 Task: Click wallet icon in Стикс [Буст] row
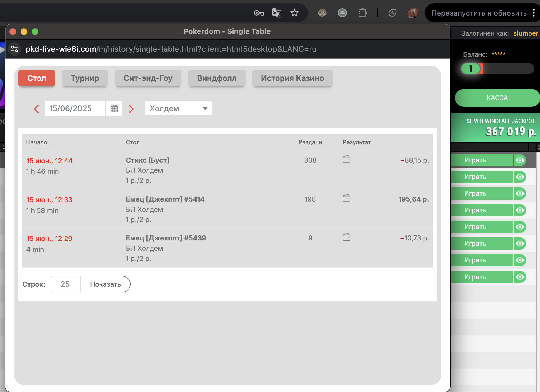(x=347, y=159)
